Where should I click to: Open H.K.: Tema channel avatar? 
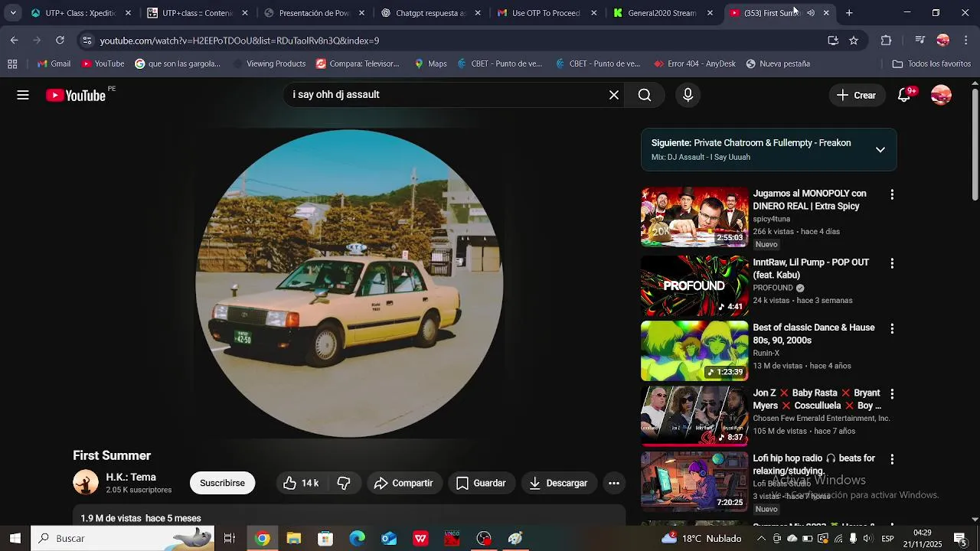tap(86, 483)
